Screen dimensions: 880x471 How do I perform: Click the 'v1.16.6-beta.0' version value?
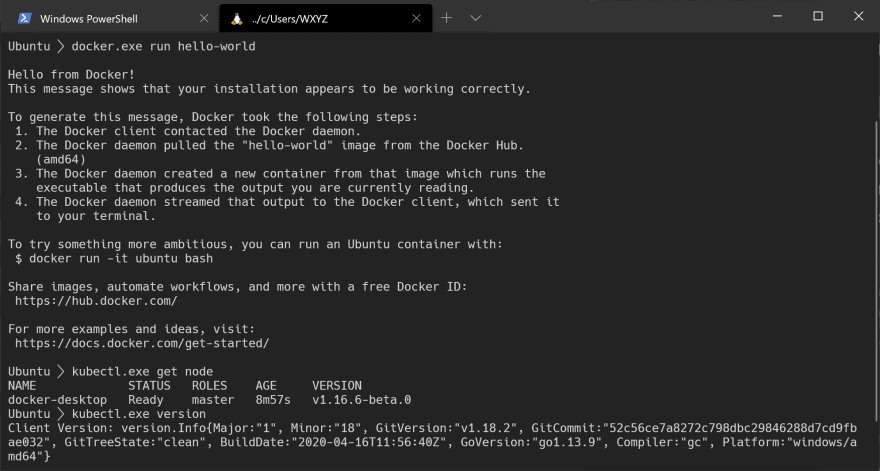pyautogui.click(x=361, y=400)
